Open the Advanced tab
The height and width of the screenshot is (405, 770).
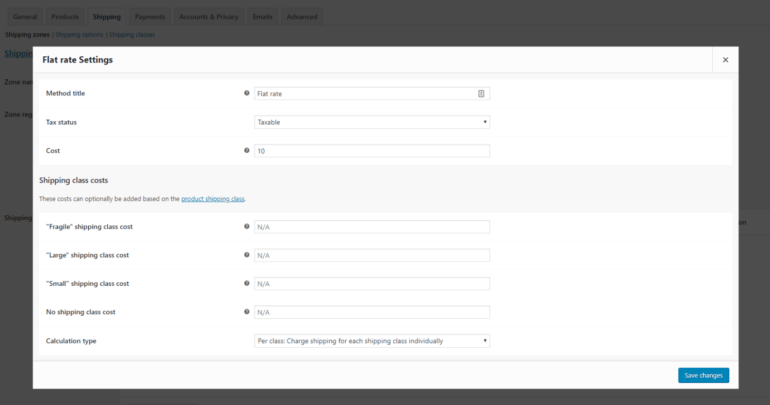pyautogui.click(x=302, y=17)
